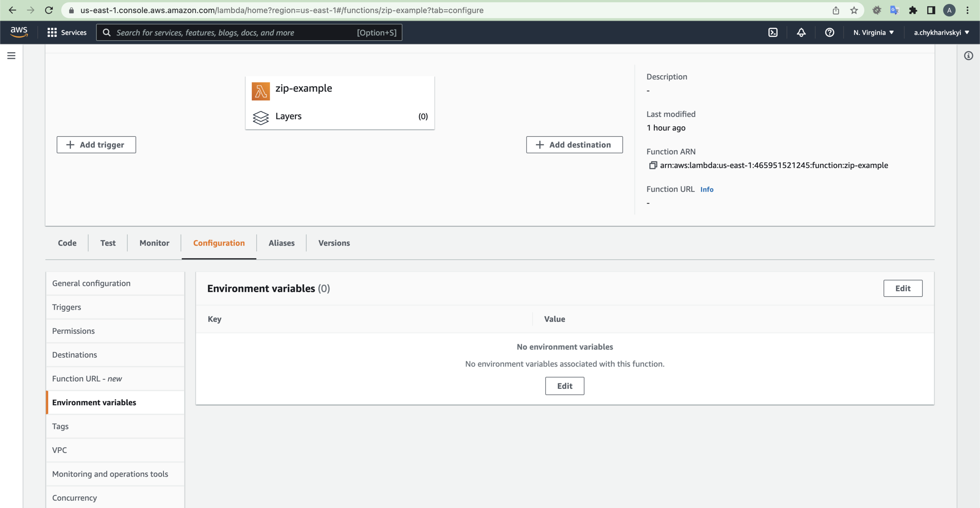980x508 pixels.
Task: Open the info panel circle icon
Action: click(968, 56)
